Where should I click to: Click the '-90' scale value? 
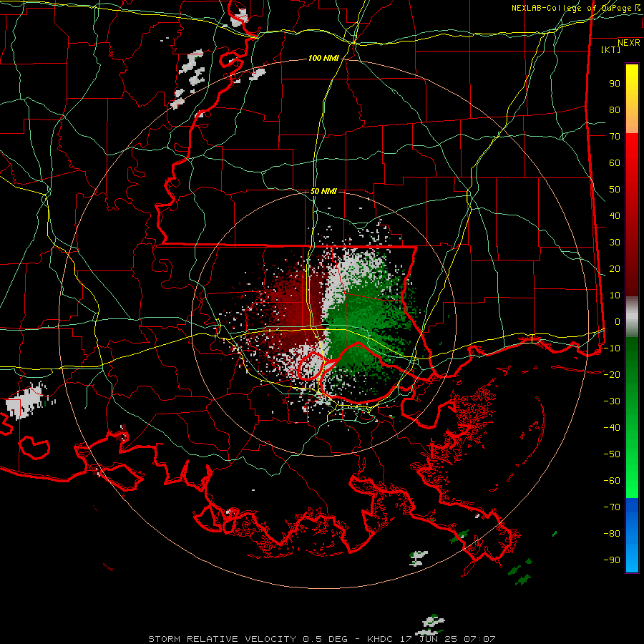[612, 560]
